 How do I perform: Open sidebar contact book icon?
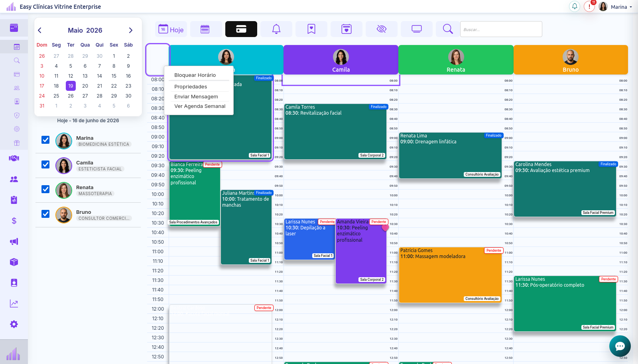tap(14, 283)
